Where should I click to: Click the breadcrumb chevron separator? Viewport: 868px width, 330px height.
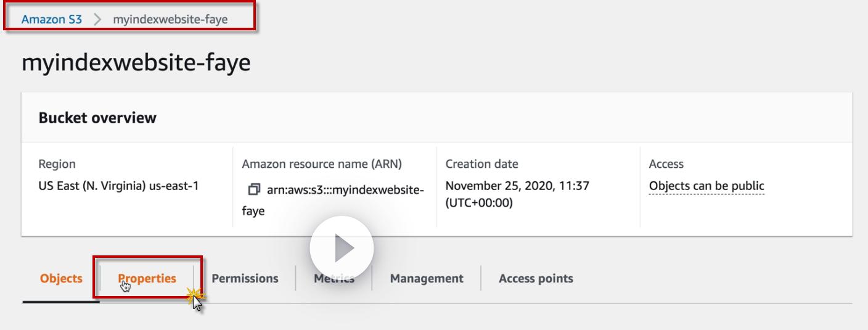pos(97,19)
